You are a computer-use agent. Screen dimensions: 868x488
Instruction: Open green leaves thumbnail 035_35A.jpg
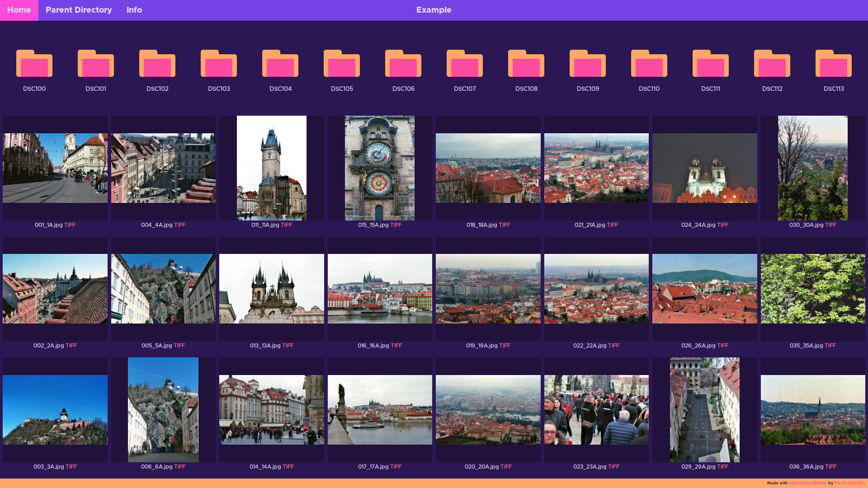click(x=812, y=289)
